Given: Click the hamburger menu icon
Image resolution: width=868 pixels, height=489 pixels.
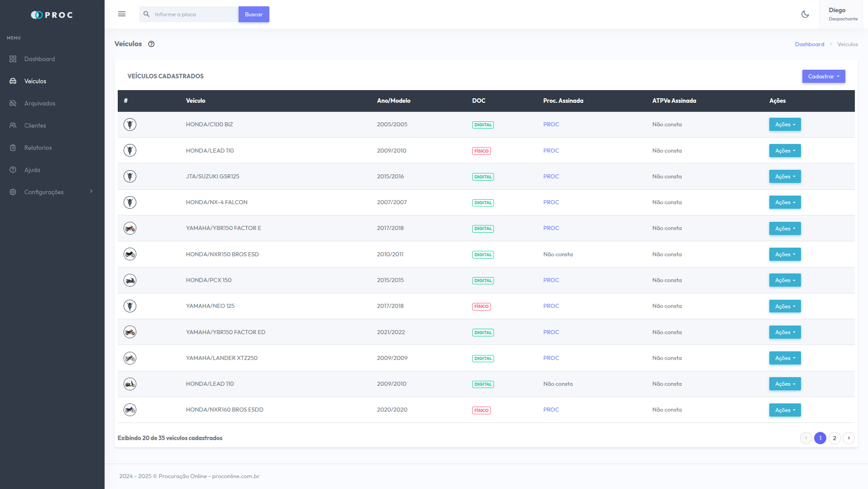Looking at the screenshot, I should coord(121,14).
